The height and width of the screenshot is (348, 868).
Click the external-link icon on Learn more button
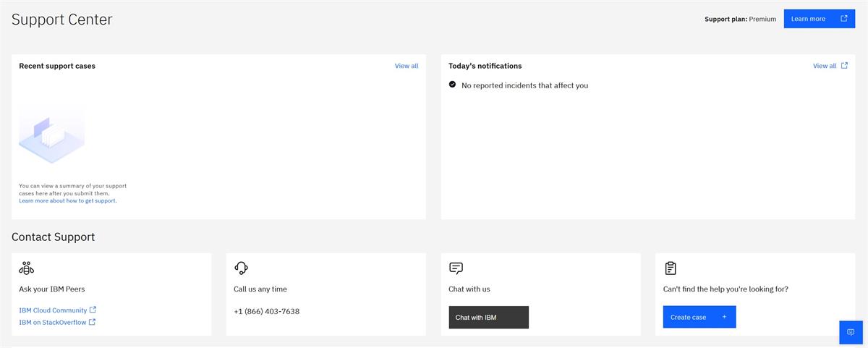click(x=843, y=19)
